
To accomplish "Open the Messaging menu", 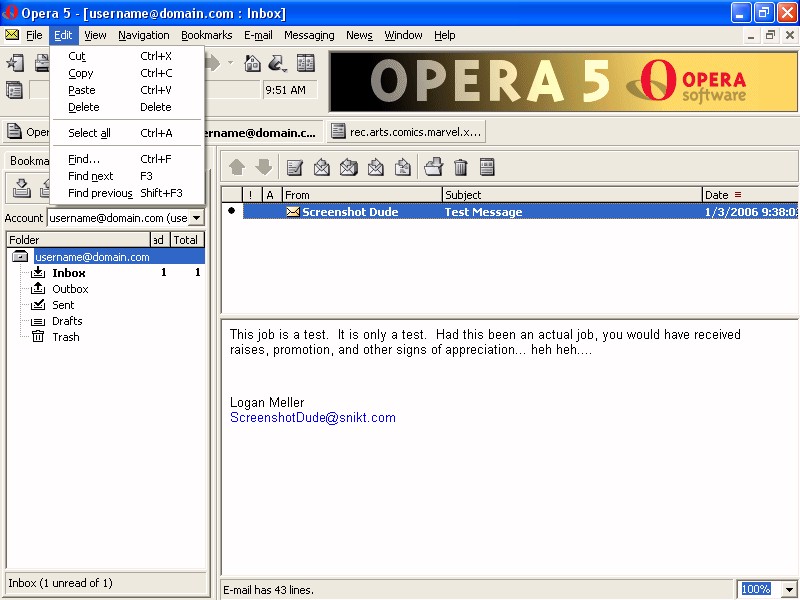I will tap(309, 35).
